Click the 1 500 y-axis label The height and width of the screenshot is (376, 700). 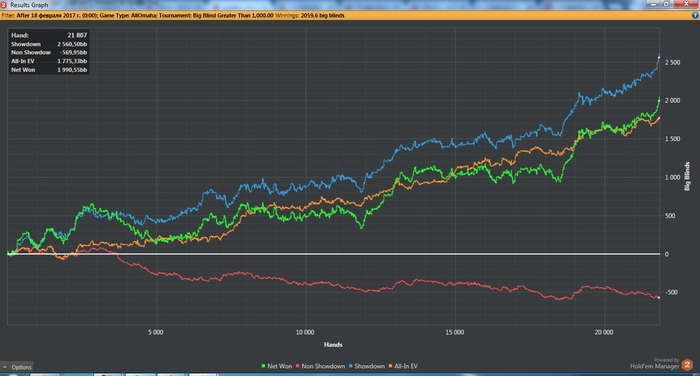673,139
